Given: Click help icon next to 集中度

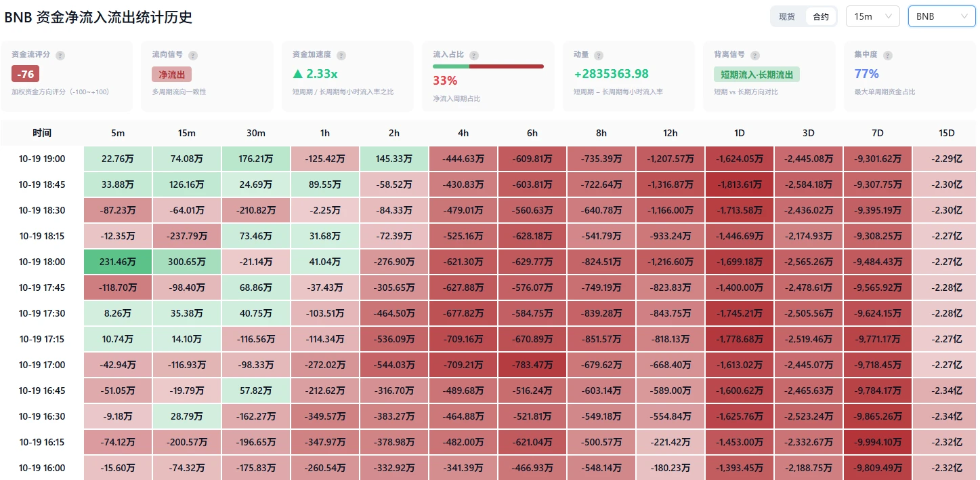Looking at the screenshot, I should coord(887,55).
